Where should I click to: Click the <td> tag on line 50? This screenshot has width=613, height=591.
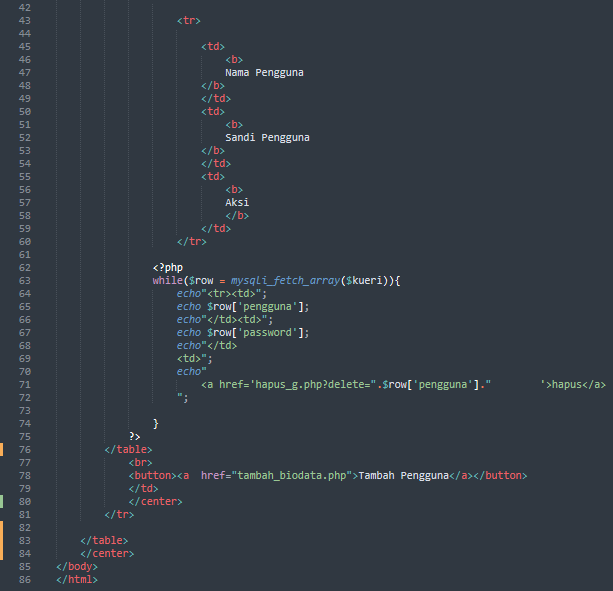pos(213,112)
